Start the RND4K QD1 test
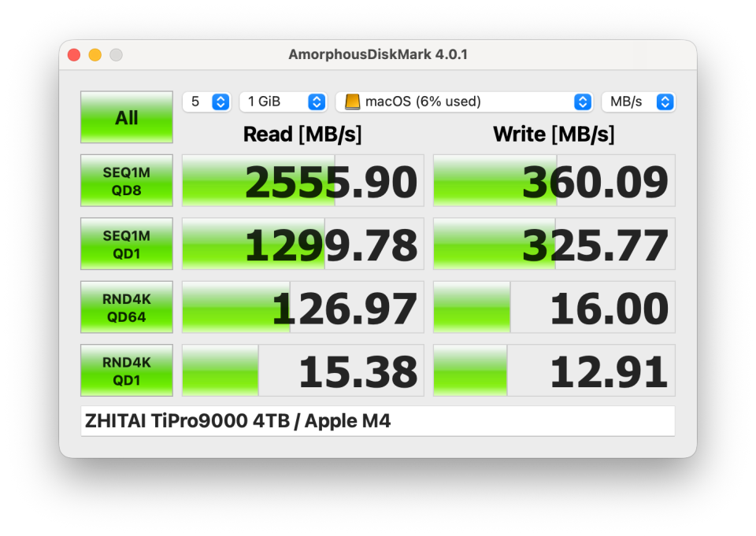Viewport: 756px width, 536px height. pos(126,371)
